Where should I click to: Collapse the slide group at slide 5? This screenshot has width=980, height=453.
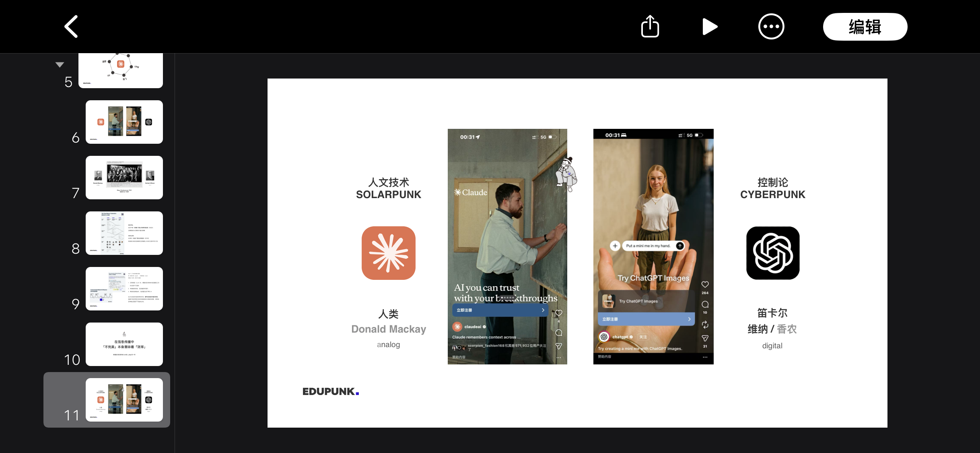tap(60, 64)
